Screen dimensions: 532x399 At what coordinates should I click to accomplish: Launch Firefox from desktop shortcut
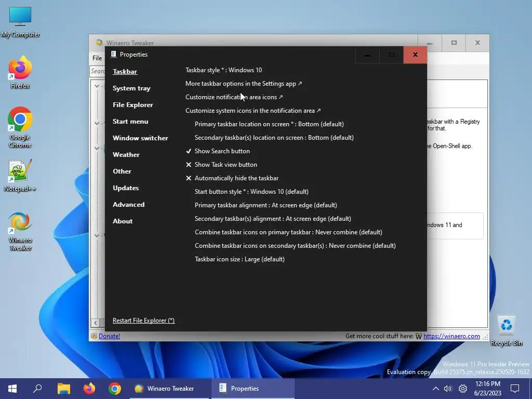click(20, 72)
